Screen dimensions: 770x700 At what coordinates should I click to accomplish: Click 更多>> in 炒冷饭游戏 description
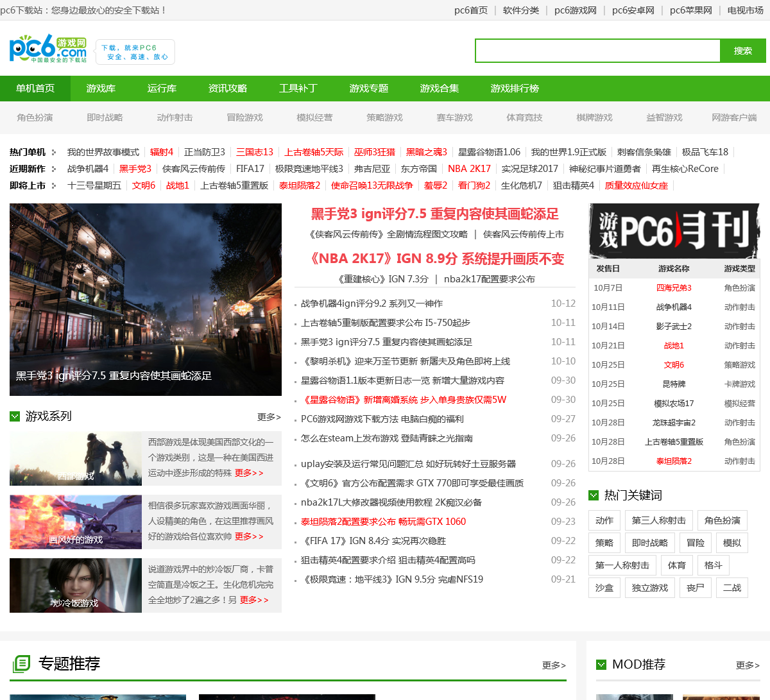click(254, 600)
